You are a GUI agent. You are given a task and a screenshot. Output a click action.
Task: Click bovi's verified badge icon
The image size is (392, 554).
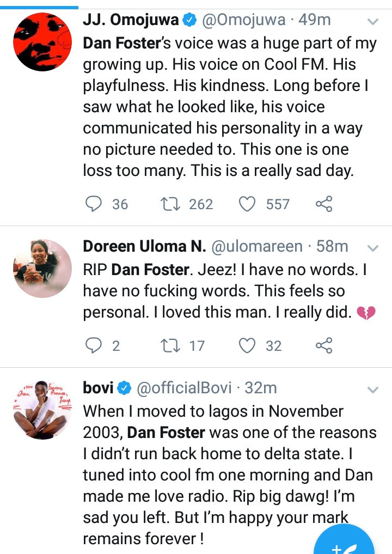pos(124,388)
